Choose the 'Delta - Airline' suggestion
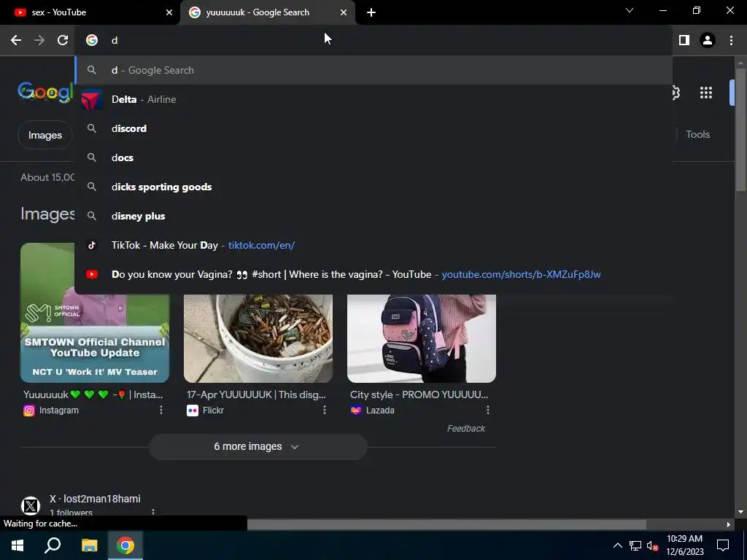Viewport: 747px width, 560px height. (x=373, y=99)
